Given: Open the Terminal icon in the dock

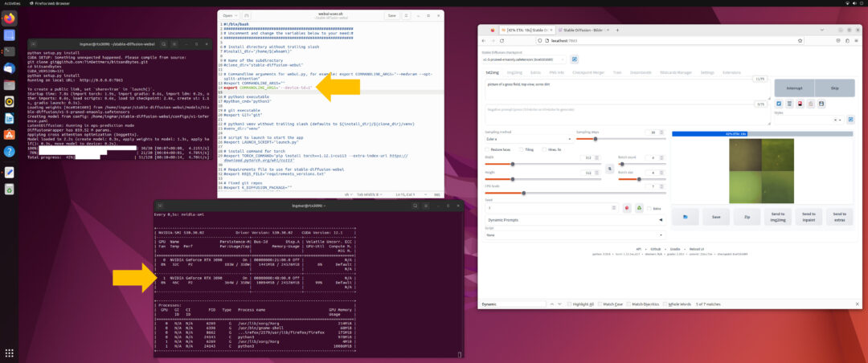Looking at the screenshot, I should tap(10, 51).
